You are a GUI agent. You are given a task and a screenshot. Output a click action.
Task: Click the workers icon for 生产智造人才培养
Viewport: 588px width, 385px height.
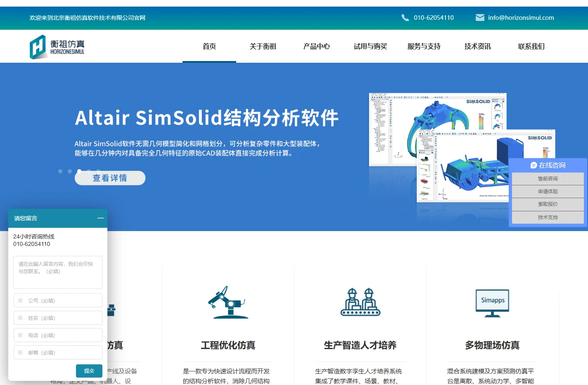point(360,302)
